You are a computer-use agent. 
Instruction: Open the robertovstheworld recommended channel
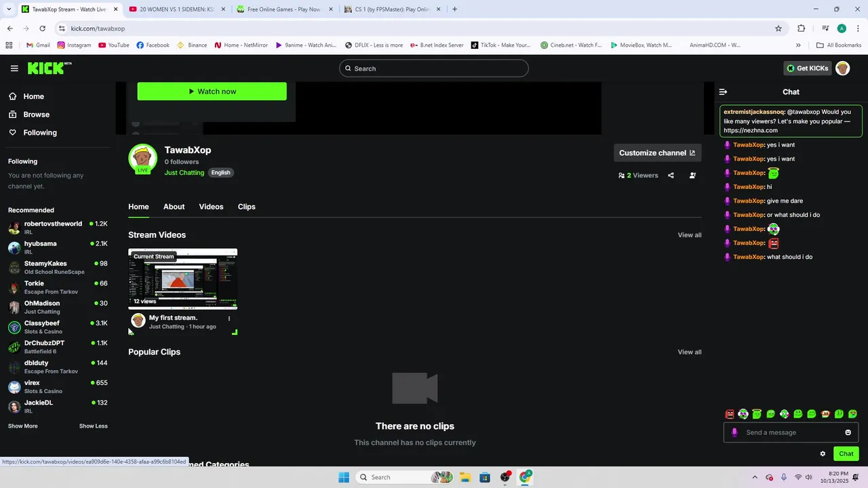(x=58, y=228)
